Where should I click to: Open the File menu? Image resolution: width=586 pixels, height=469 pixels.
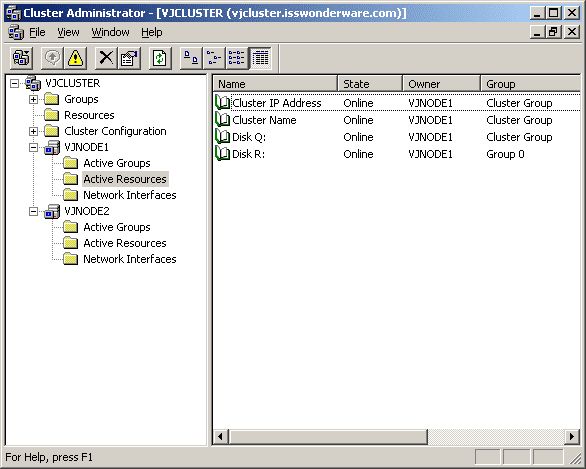[x=37, y=33]
